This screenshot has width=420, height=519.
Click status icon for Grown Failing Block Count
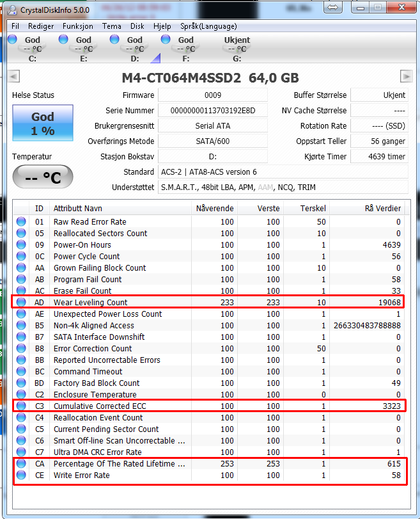pos(21,267)
